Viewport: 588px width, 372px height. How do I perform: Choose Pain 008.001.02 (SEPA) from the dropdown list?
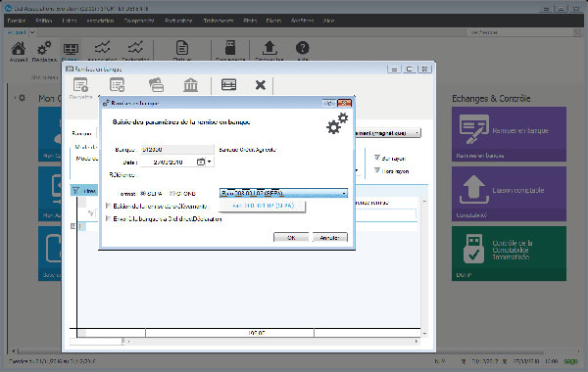(x=263, y=206)
